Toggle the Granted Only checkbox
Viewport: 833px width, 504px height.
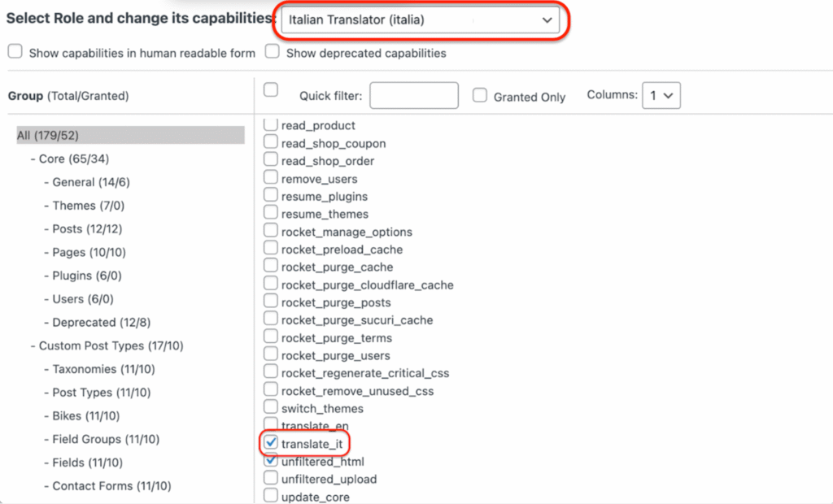tap(479, 95)
